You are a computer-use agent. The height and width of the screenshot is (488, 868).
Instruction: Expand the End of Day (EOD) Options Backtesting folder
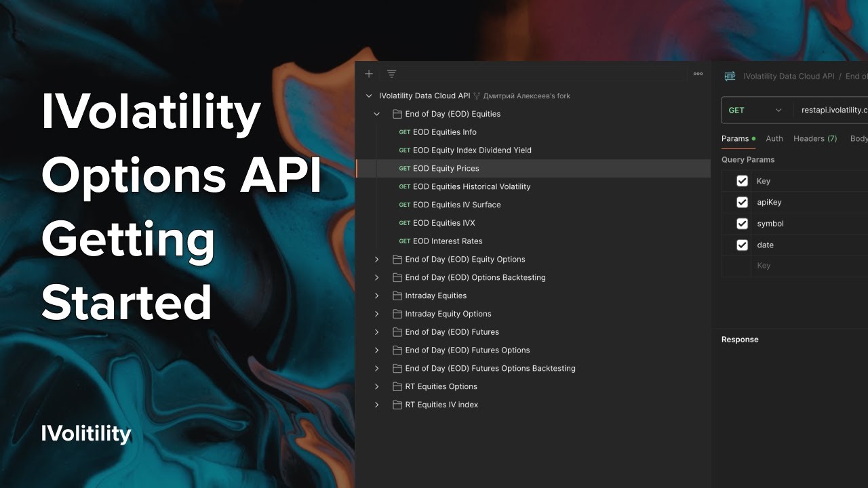(x=377, y=277)
